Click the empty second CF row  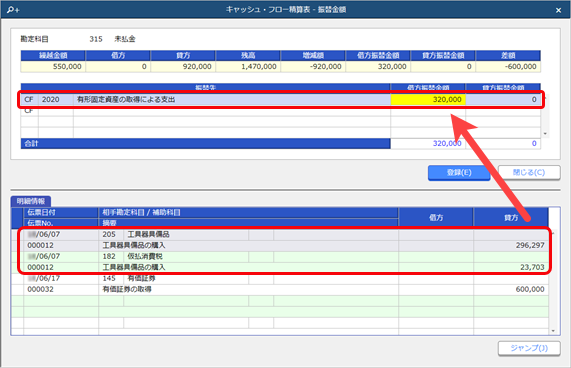pyautogui.click(x=280, y=111)
